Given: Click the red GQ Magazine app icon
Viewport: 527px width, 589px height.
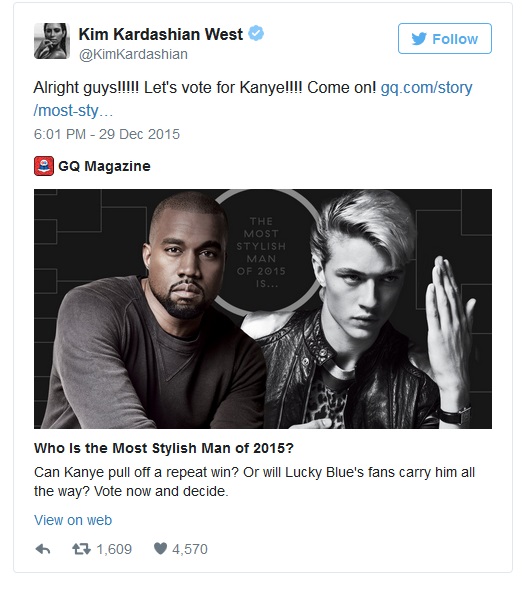Looking at the screenshot, I should (x=44, y=166).
